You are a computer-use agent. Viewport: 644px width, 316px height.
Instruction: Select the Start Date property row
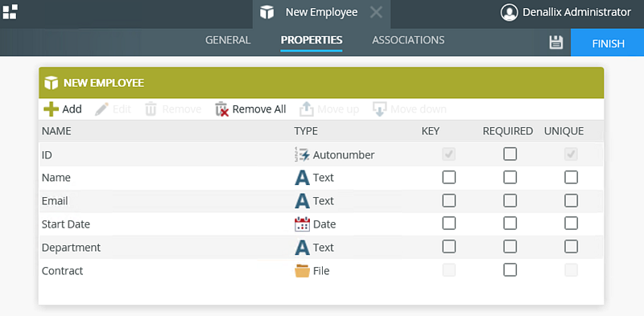point(321,224)
